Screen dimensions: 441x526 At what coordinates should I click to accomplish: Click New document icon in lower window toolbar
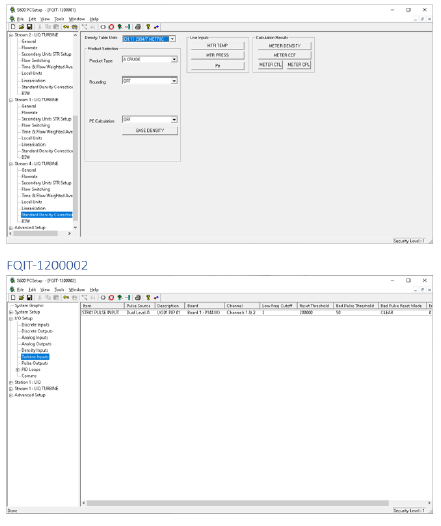point(13,298)
